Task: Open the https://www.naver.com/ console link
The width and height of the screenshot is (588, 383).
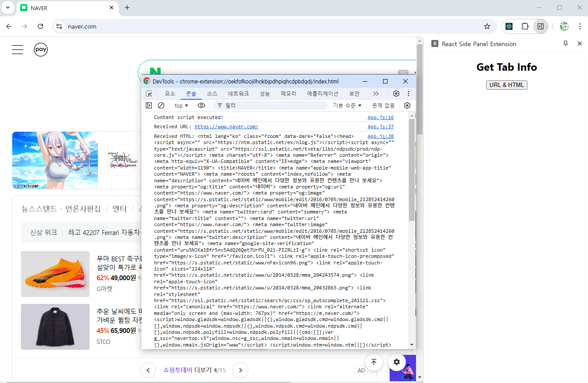Action: pos(226,126)
